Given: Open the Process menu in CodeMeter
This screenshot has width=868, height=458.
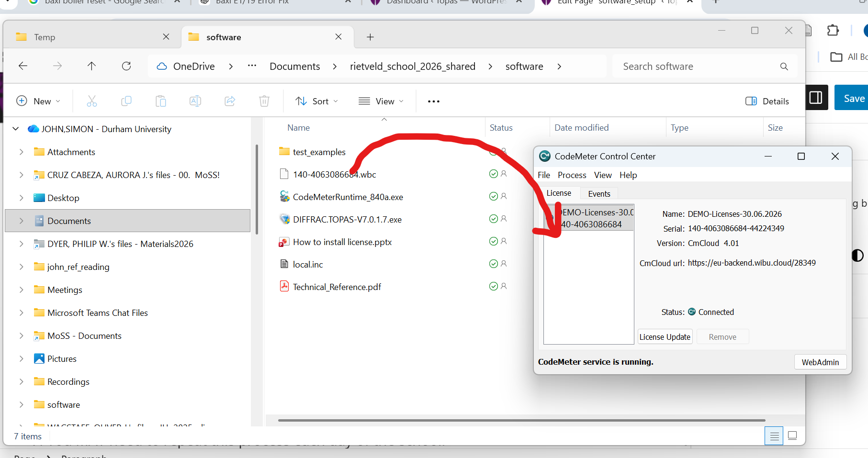Looking at the screenshot, I should tap(572, 175).
